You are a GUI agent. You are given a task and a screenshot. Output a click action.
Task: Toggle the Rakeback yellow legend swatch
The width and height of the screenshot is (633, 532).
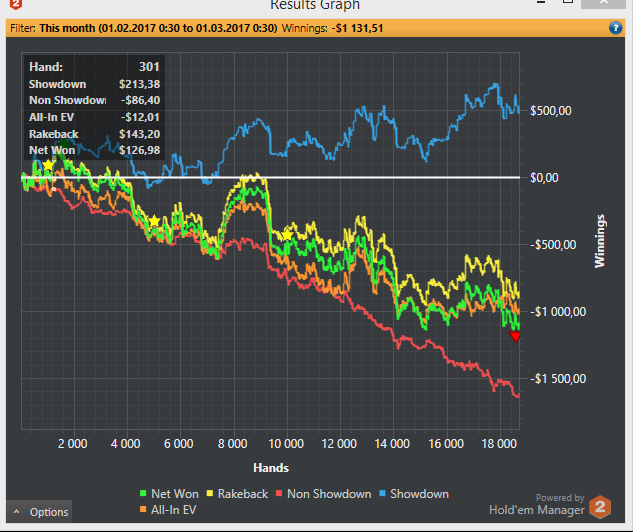[x=210, y=493]
